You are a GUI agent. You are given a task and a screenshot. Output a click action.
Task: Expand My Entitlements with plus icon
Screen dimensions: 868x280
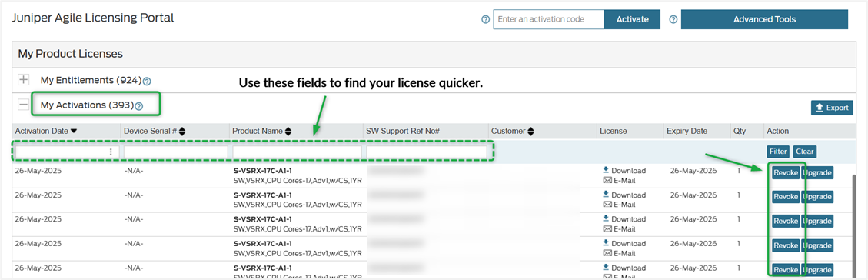[x=23, y=80]
